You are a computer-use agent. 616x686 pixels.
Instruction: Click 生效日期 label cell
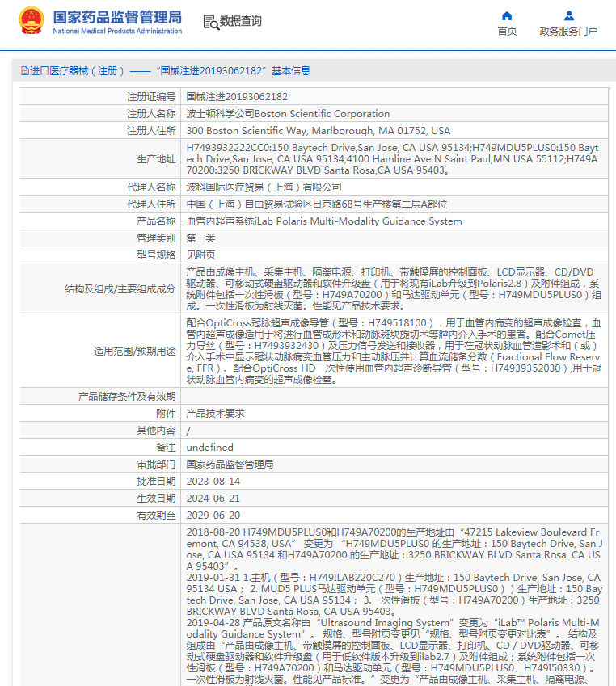[100, 499]
